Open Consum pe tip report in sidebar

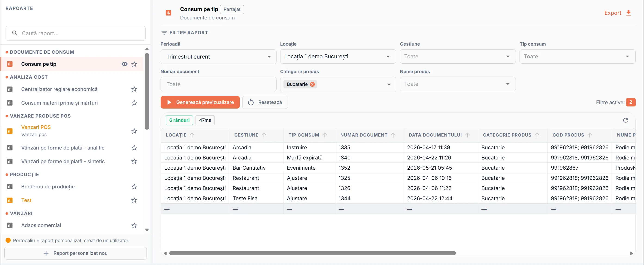[72, 64]
